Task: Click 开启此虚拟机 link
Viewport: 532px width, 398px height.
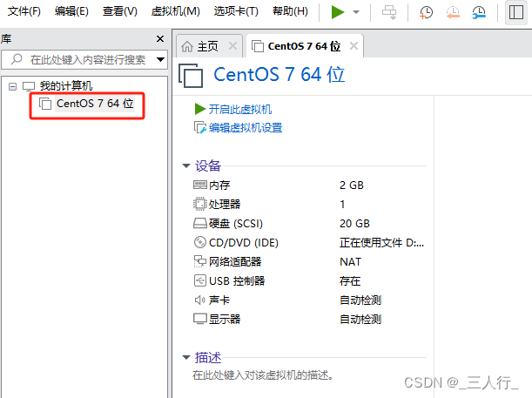Action: click(x=239, y=109)
